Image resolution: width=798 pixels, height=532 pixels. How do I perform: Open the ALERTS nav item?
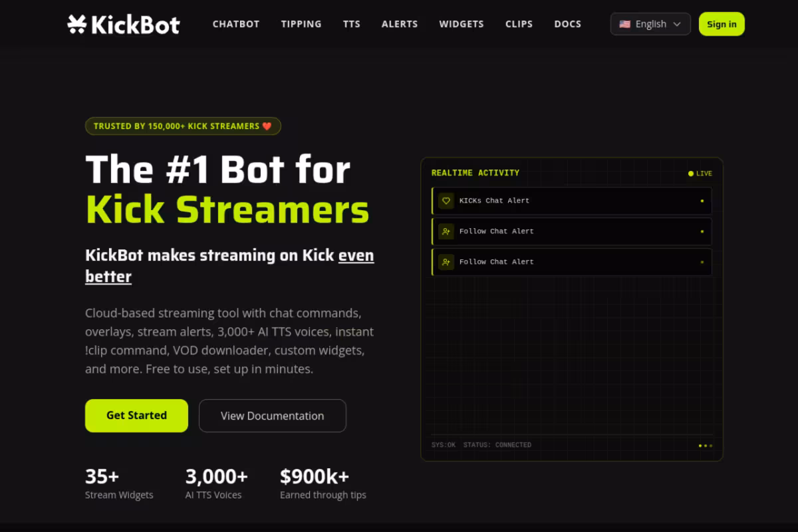(400, 24)
